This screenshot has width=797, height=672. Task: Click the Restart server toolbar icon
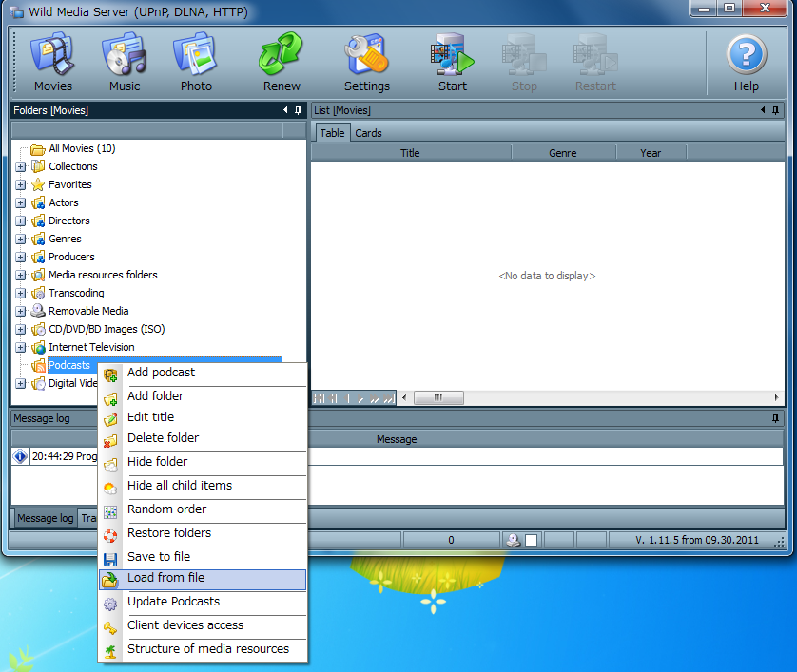[x=595, y=62]
